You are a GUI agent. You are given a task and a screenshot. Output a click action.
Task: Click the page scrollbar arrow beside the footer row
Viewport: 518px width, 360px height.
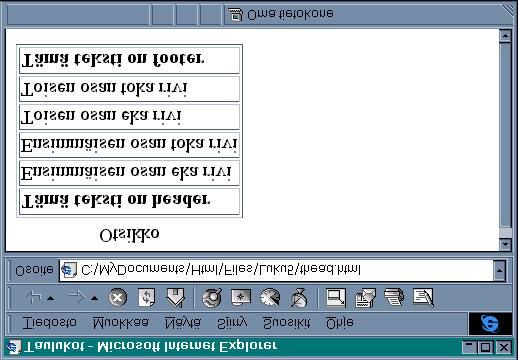(505, 36)
